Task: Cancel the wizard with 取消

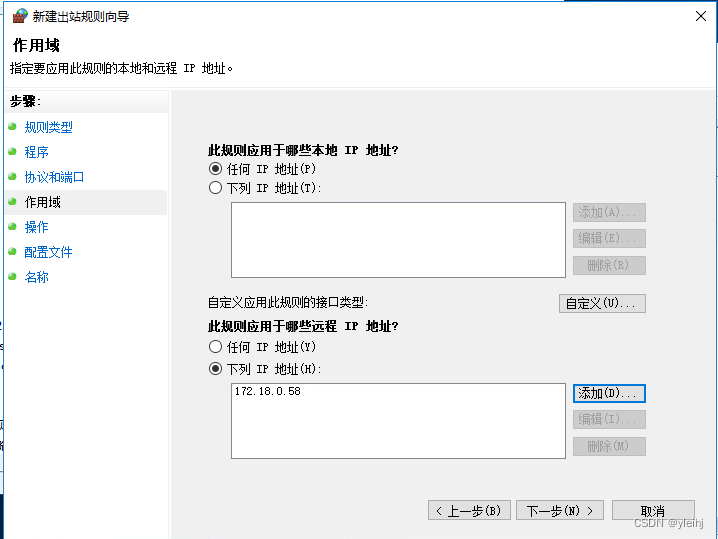Action: [653, 510]
